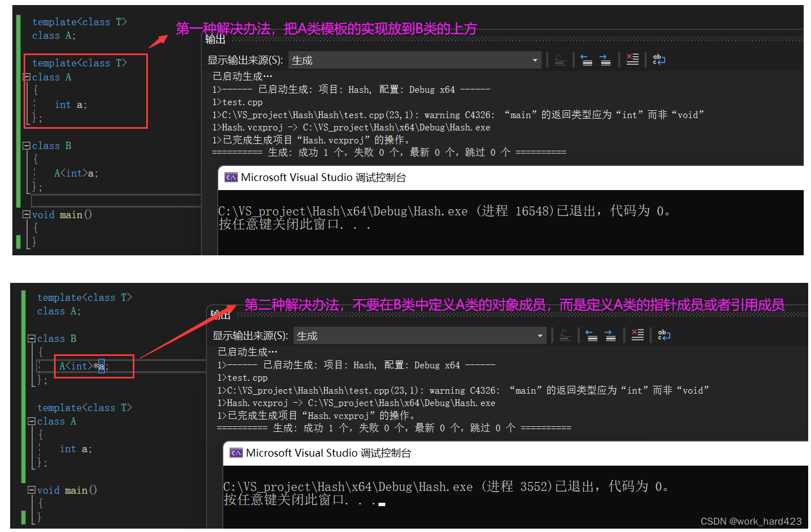Click 'int a;' line in lower code editor

coord(76,449)
